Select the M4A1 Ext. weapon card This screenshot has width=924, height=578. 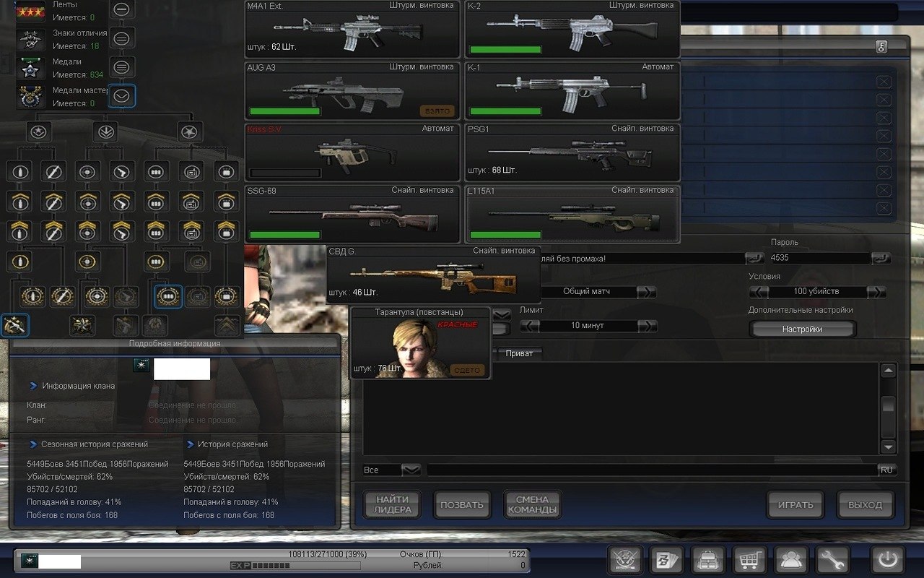352,29
